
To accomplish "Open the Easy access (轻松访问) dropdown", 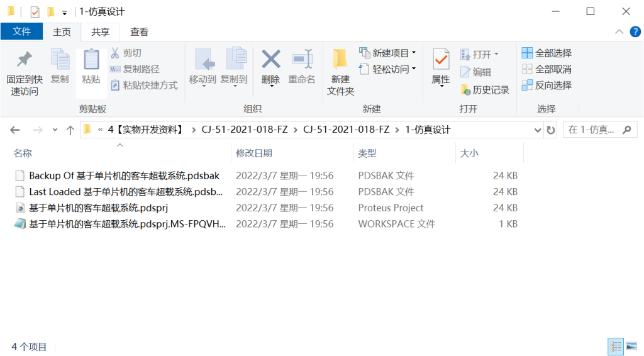I will 387,69.
